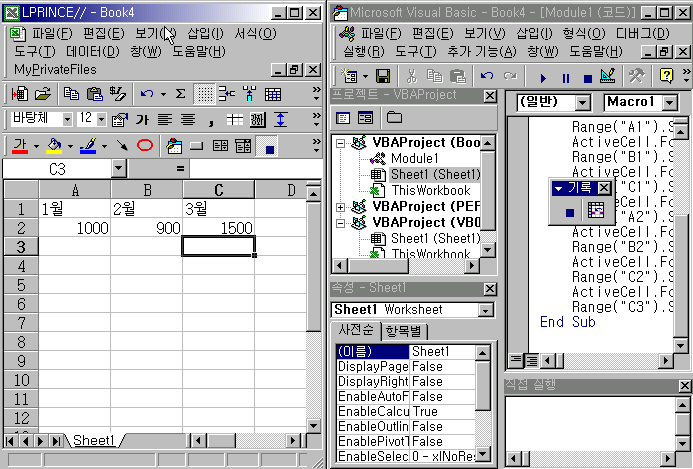The image size is (693, 469).
Task: Toggle the dotted grid icon in Excel toolbar
Action: (204, 94)
